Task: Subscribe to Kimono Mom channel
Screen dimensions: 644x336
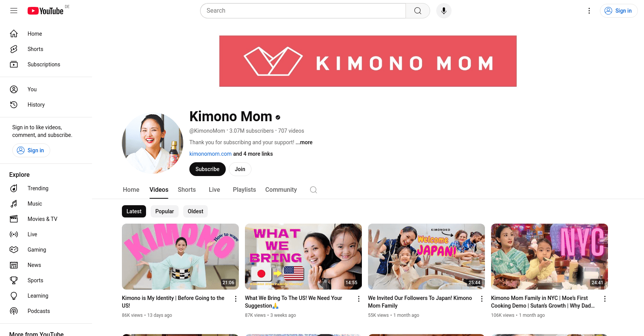Action: [x=207, y=169]
